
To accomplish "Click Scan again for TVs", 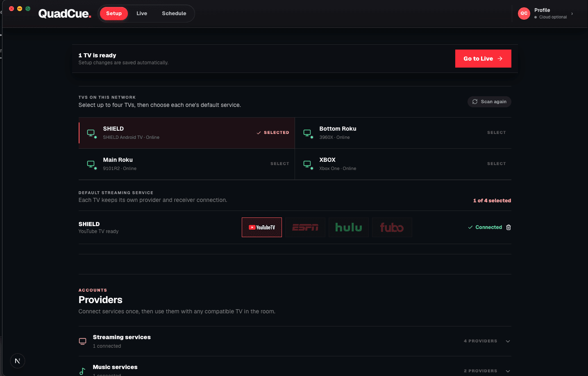I will pos(489,102).
